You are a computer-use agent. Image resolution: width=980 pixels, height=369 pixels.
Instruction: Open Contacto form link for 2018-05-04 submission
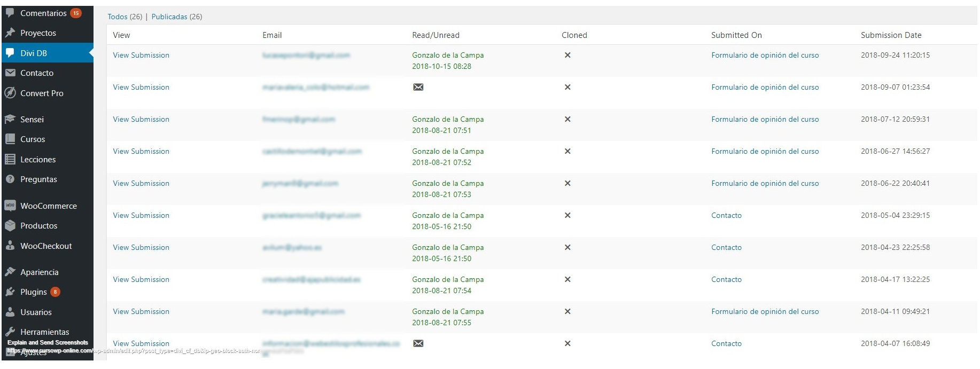(x=726, y=215)
